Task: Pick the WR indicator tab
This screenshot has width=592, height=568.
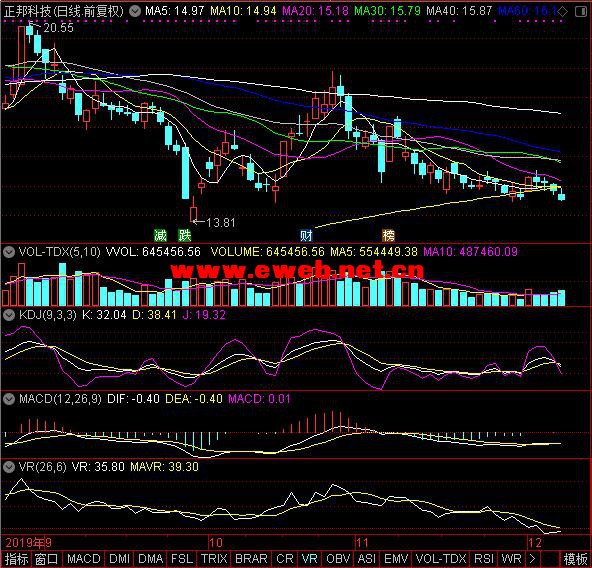Action: 512,559
